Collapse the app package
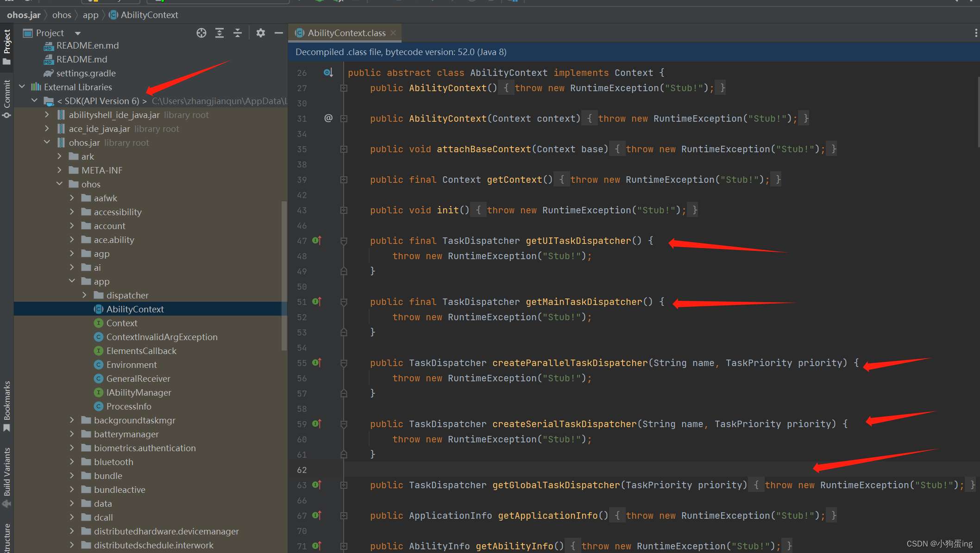 coord(72,281)
